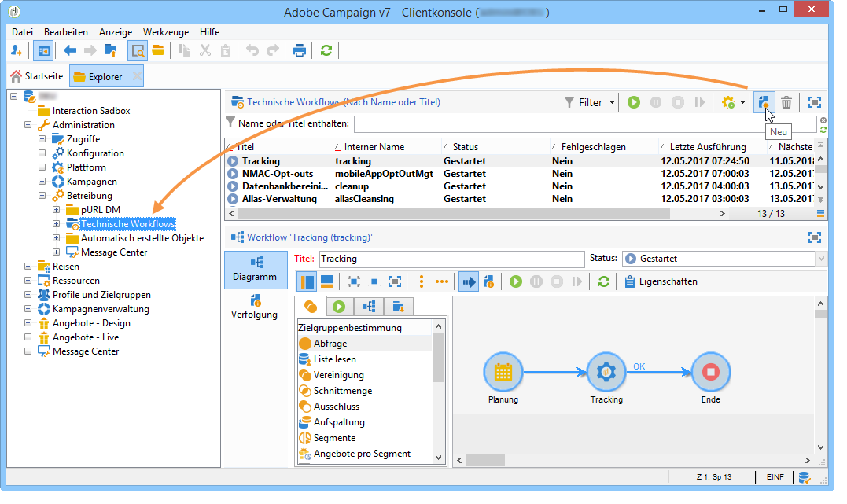Click the Tracking gear node in diagram
The image size is (847, 504).
[x=606, y=372]
